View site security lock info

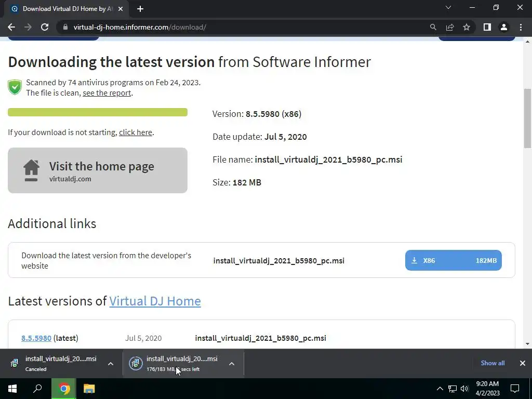coord(65,27)
